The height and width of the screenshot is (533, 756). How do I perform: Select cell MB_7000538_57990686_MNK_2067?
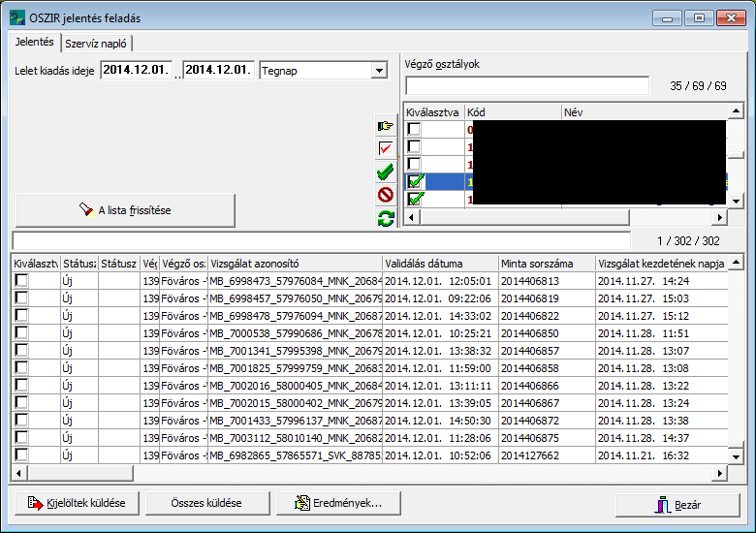(295, 333)
